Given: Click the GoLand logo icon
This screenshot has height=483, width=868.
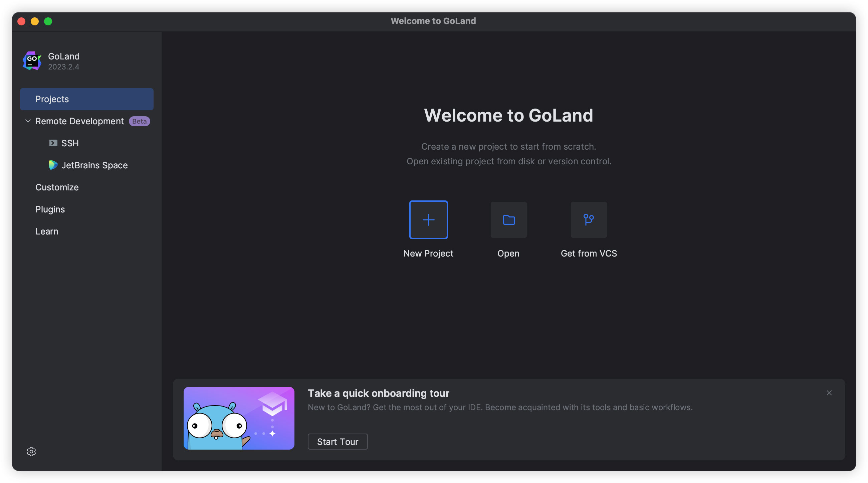Looking at the screenshot, I should 32,61.
